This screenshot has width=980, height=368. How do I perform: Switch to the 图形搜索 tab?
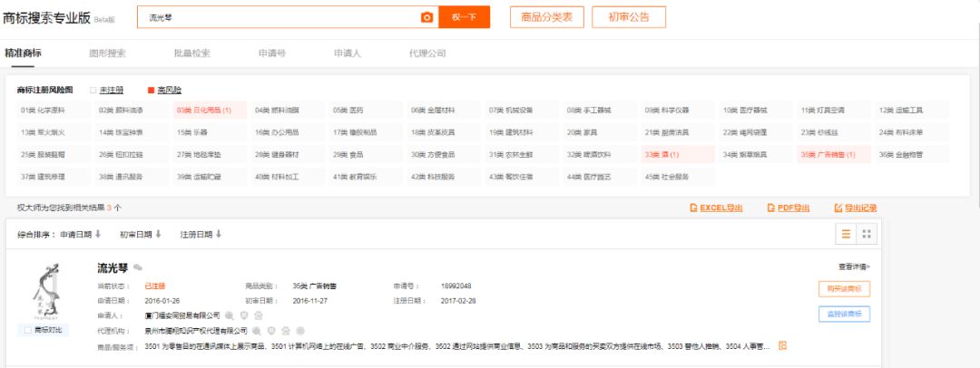click(x=107, y=53)
